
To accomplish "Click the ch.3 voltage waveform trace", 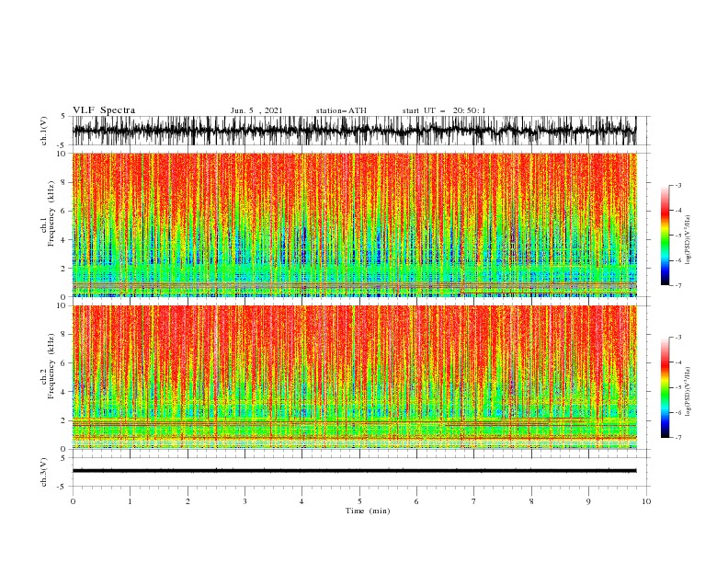I will coord(354,471).
